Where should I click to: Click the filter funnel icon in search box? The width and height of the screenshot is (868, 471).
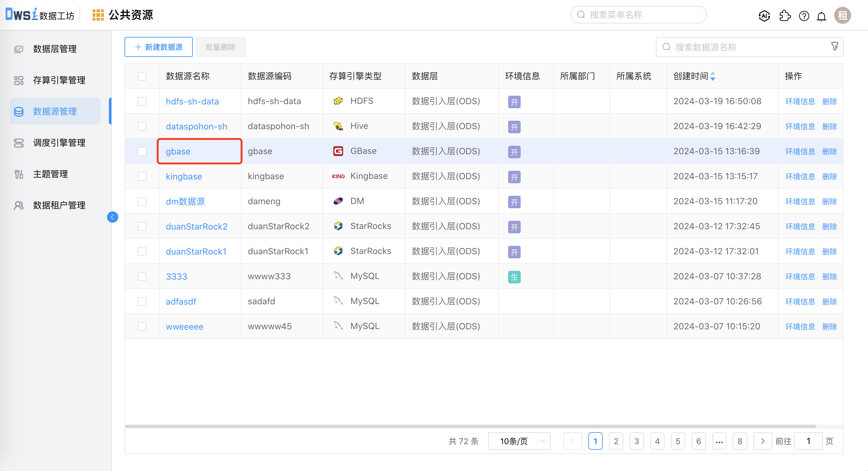pos(835,47)
